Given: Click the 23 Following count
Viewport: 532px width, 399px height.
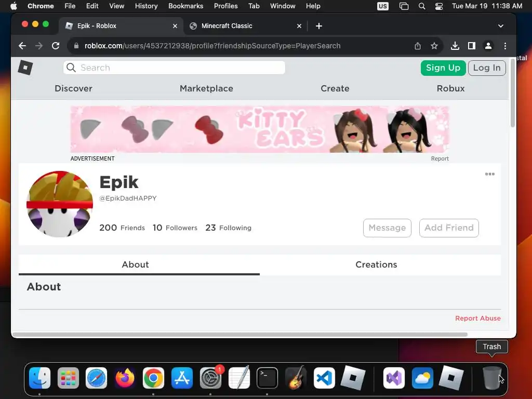Looking at the screenshot, I should (229, 228).
